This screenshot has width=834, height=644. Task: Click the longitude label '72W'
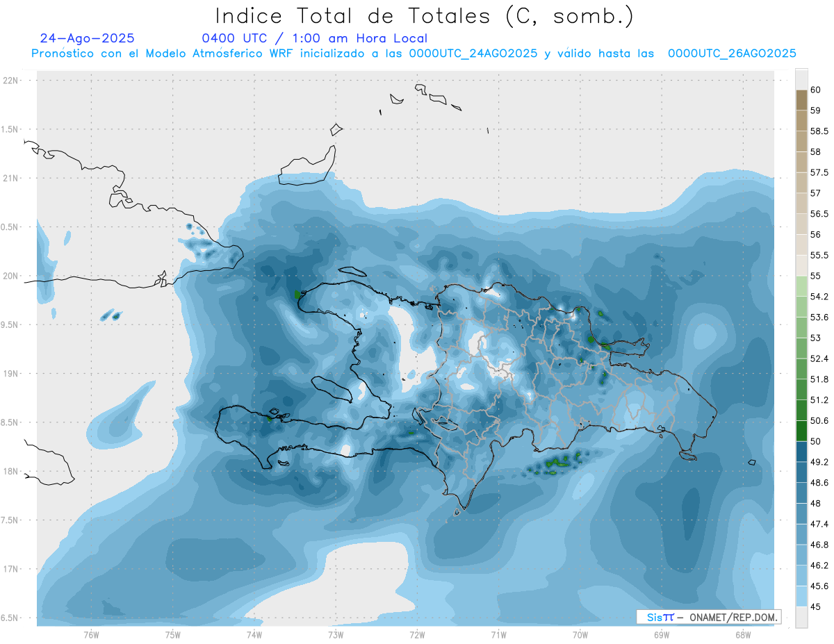click(x=417, y=635)
